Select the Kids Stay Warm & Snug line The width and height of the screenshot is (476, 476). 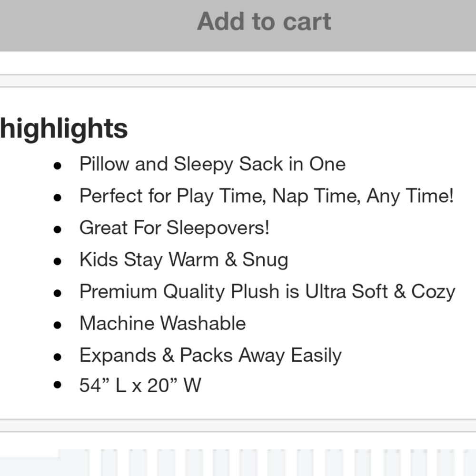184,260
